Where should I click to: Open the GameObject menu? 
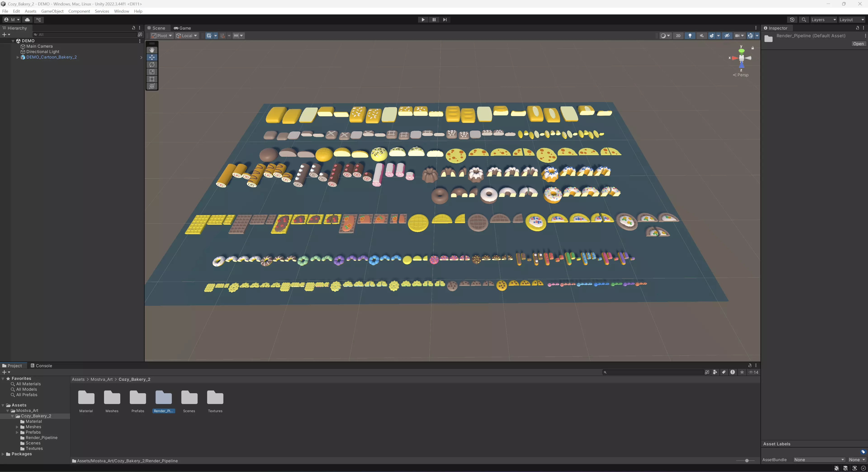(x=52, y=11)
